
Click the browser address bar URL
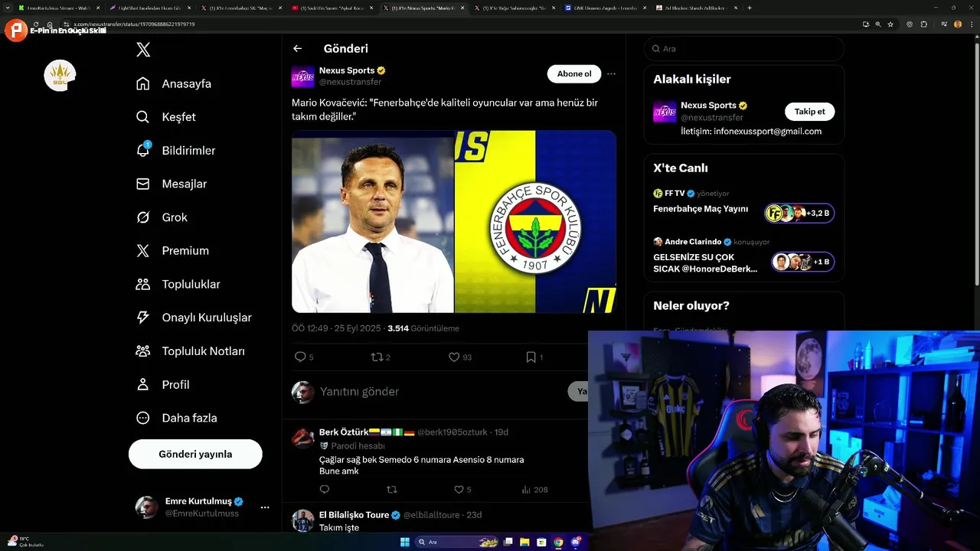(x=134, y=24)
